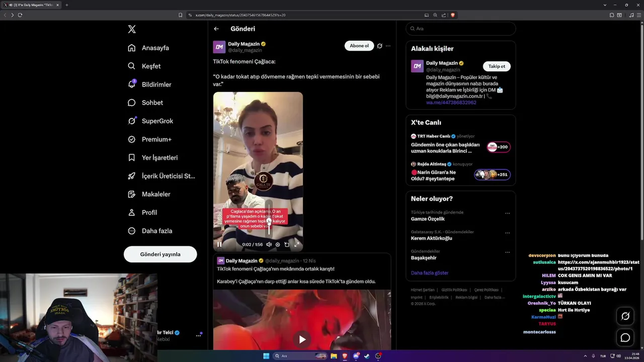This screenshot has width=644, height=362.
Task: Open Keşfet explore page
Action: coord(144,66)
